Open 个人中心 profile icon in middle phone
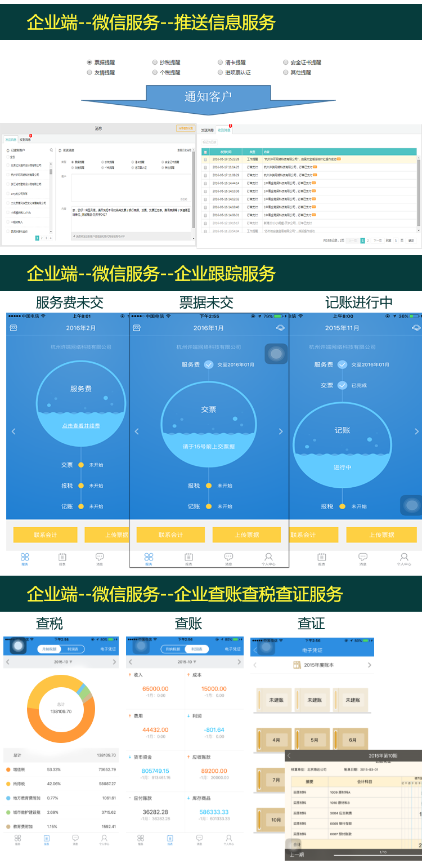The height and width of the screenshot is (868, 422). 268,558
